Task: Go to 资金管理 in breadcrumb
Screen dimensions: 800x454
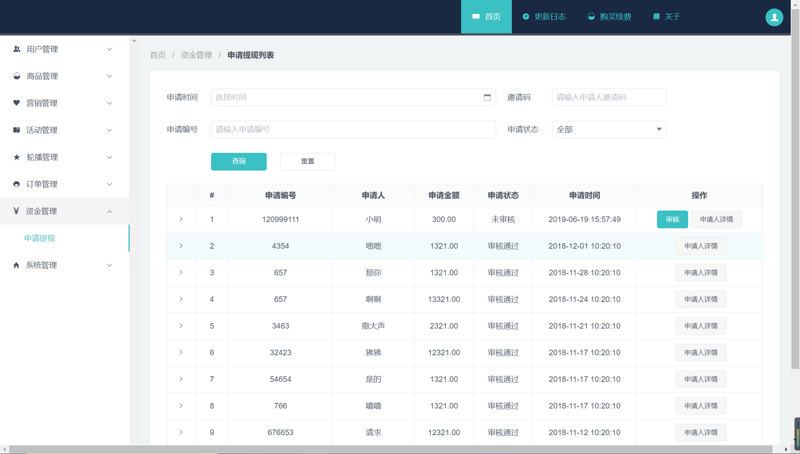Action: click(196, 55)
